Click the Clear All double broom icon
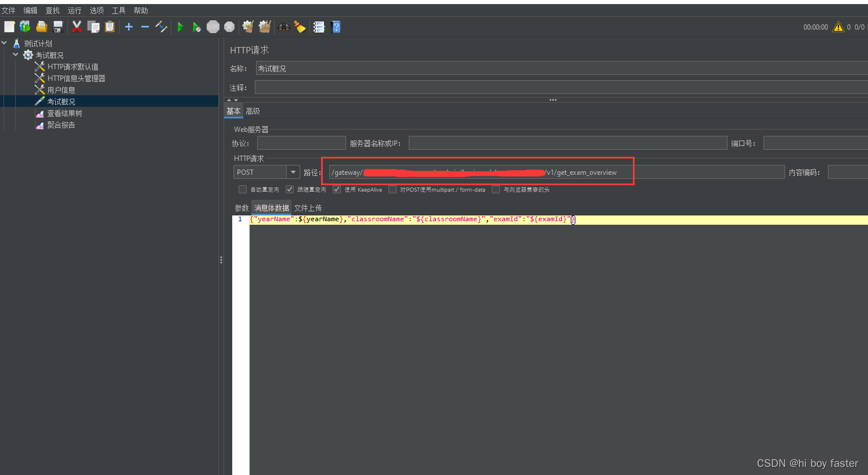This screenshot has width=868, height=475. click(265, 27)
